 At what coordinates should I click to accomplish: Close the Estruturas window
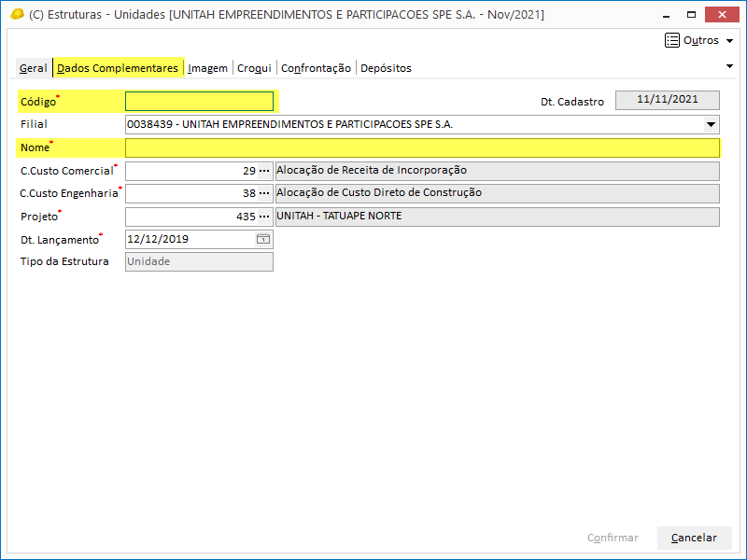[722, 15]
